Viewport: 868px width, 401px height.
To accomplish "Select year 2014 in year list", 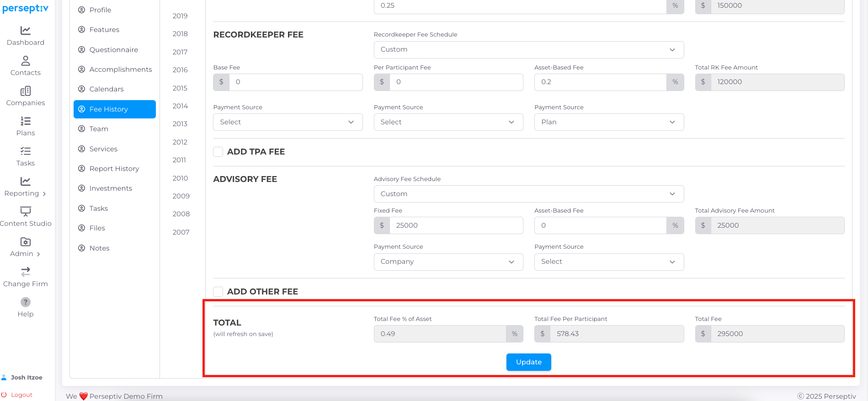I will click(x=180, y=106).
